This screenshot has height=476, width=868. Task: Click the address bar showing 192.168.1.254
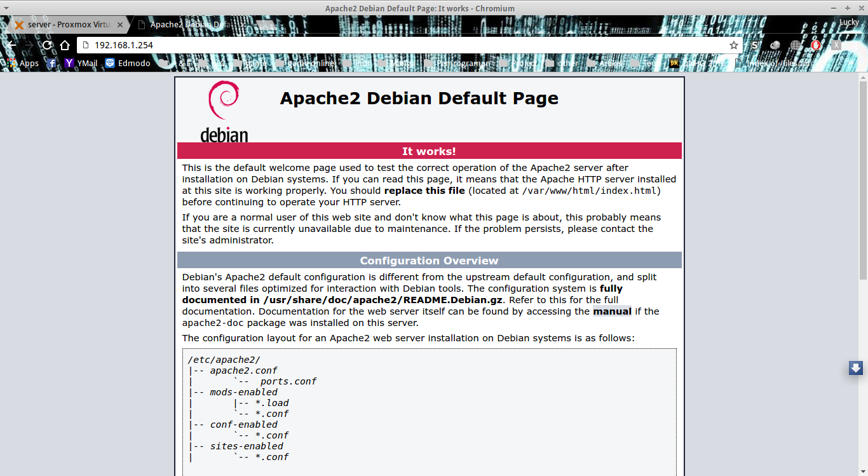(x=410, y=45)
